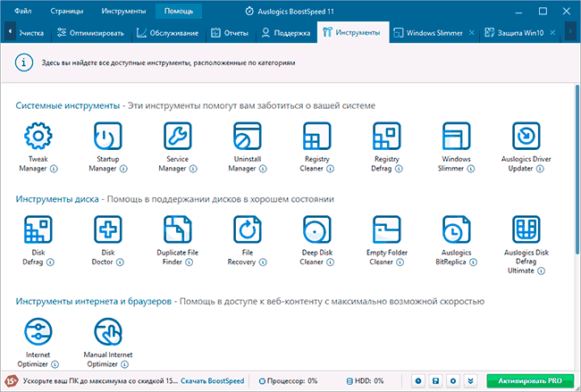Show info for File Recovery
The height and width of the screenshot is (392, 581).
pos(263,262)
